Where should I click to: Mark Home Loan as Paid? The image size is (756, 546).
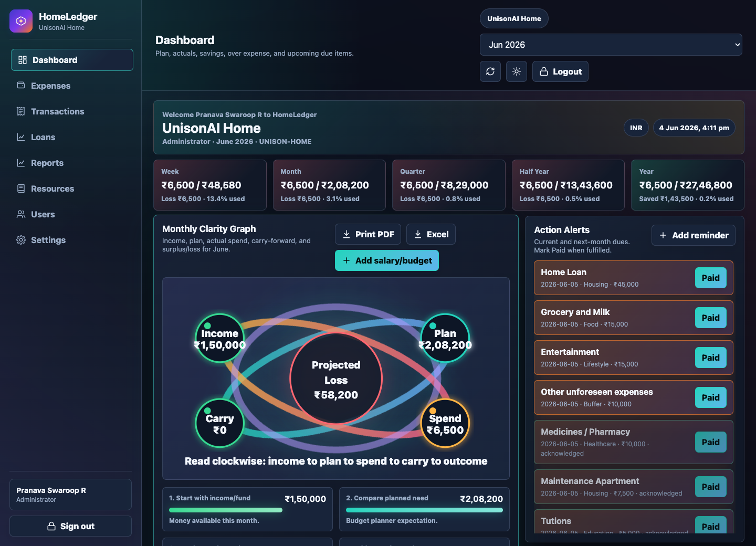[x=711, y=278]
